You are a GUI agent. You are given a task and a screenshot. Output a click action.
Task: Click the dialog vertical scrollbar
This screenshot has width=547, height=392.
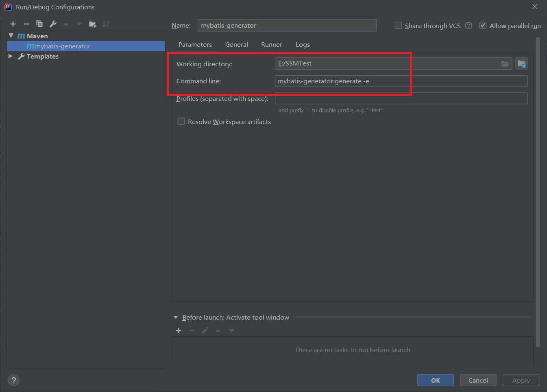[538, 192]
